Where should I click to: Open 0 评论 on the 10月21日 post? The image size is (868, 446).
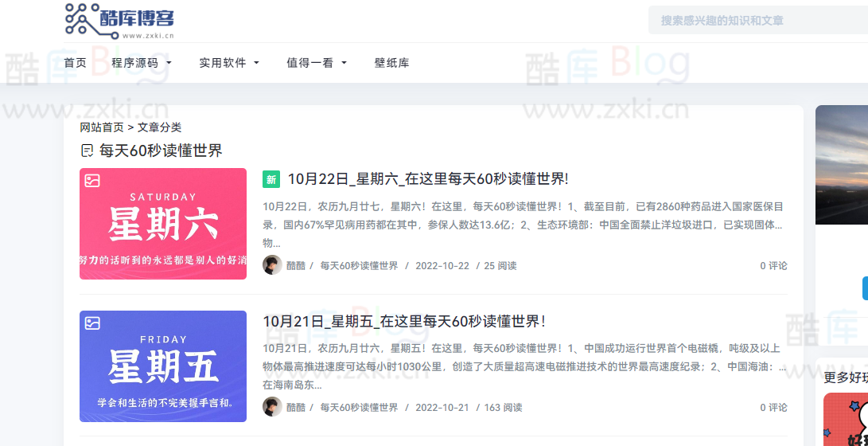[774, 408]
